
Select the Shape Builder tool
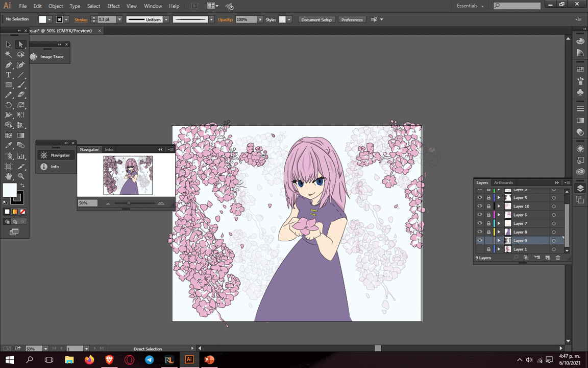tap(8, 125)
